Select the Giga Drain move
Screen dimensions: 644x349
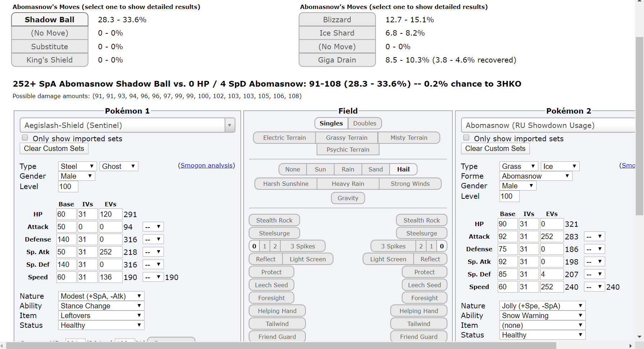337,60
